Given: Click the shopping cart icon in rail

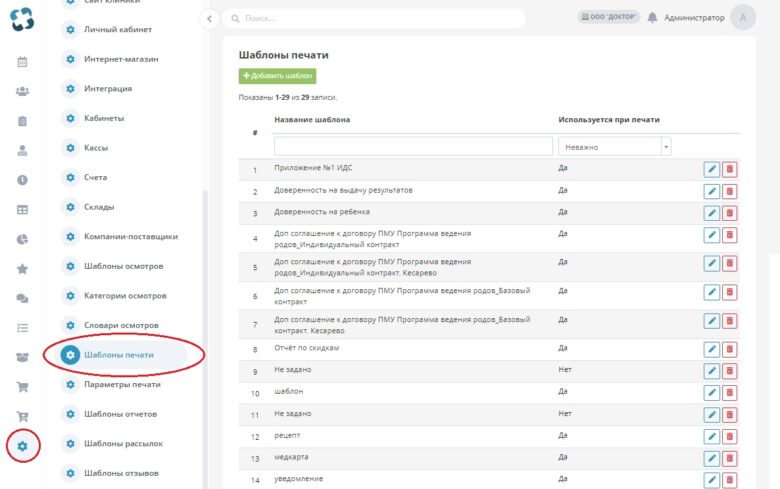Looking at the screenshot, I should 22,387.
